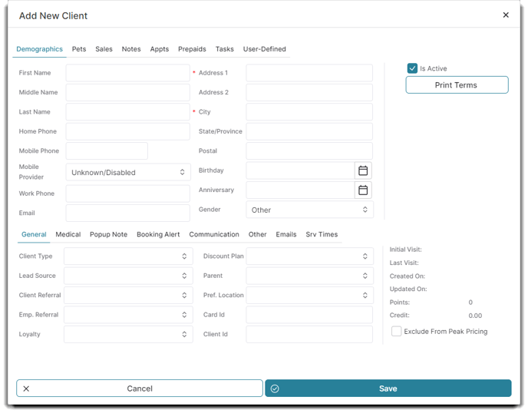
Task: Enable Exclude From Peak Pricing
Action: coord(396,331)
